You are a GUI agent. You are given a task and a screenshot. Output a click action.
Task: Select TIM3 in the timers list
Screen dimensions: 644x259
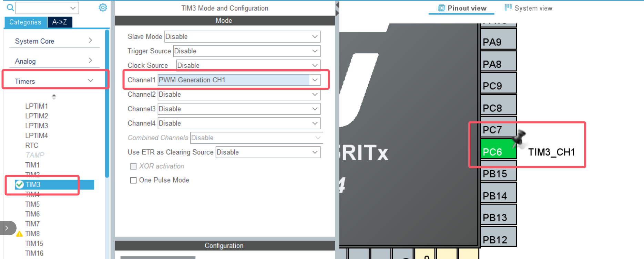pyautogui.click(x=54, y=185)
